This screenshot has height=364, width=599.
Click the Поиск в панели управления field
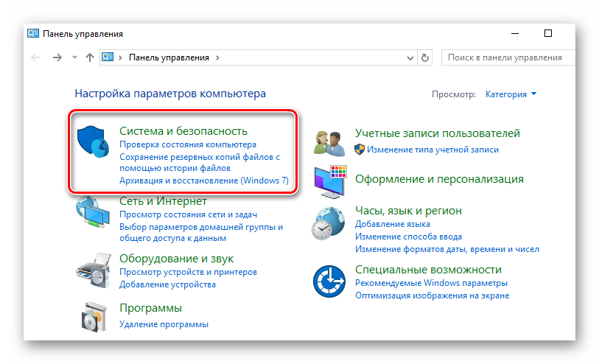(x=505, y=57)
